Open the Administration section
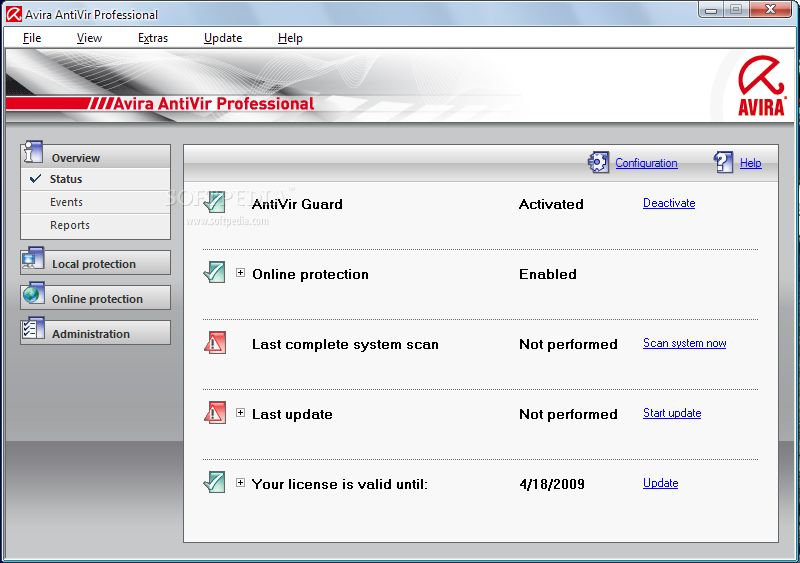Screen dimensions: 800x563 [x=95, y=332]
